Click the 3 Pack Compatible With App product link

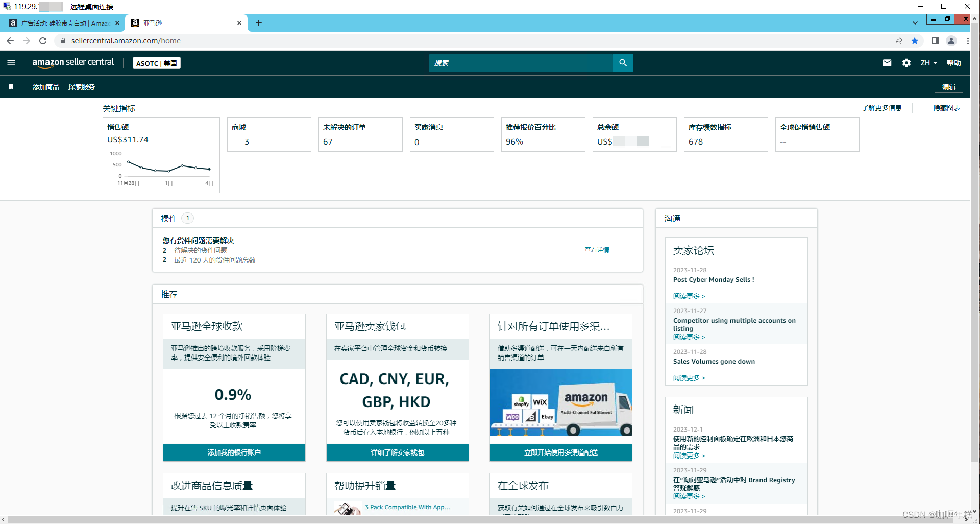coord(408,507)
